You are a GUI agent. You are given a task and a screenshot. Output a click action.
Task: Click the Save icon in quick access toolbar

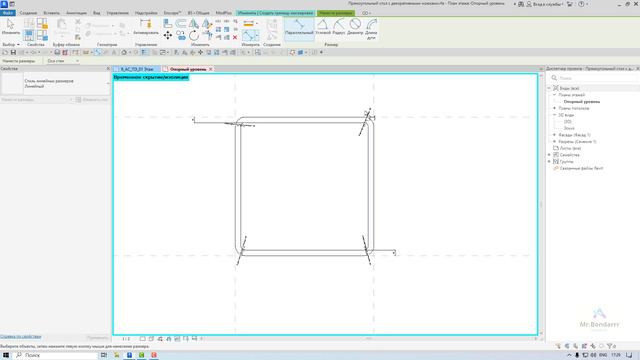(x=13, y=52)
